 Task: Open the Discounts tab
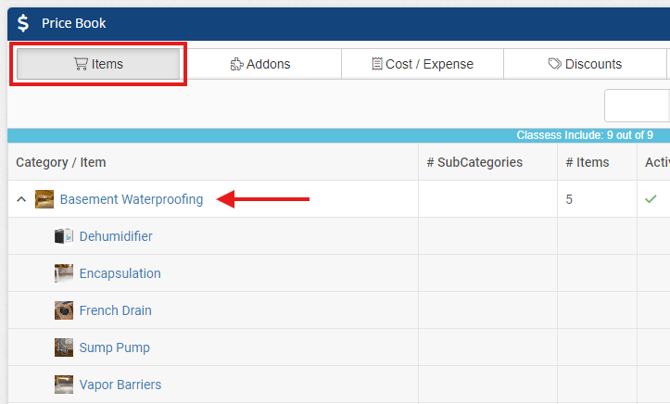click(x=585, y=64)
